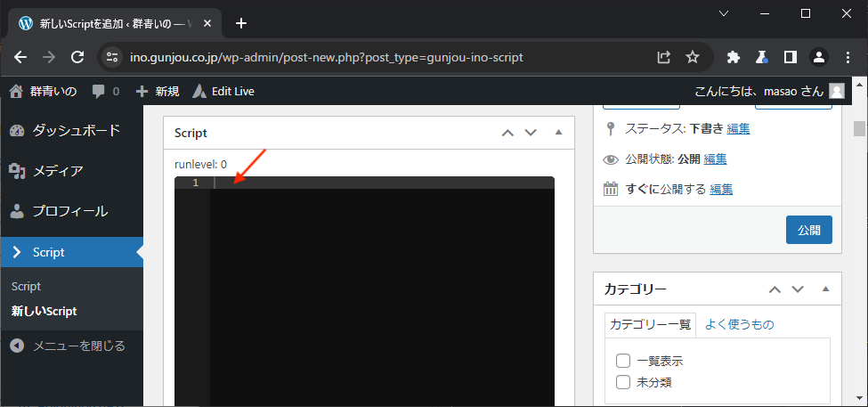Click 編集 link next to ステータス

coord(738,128)
